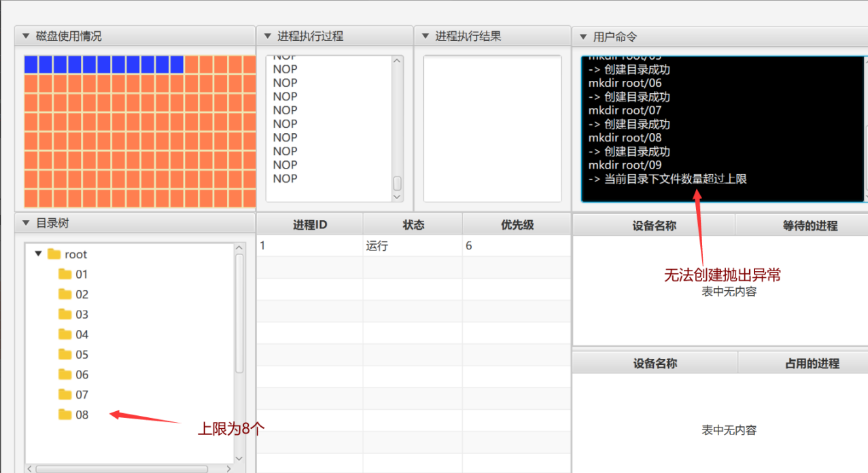The width and height of the screenshot is (868, 473).
Task: Click 设备名称 header in occupied table
Action: pyautogui.click(x=655, y=363)
